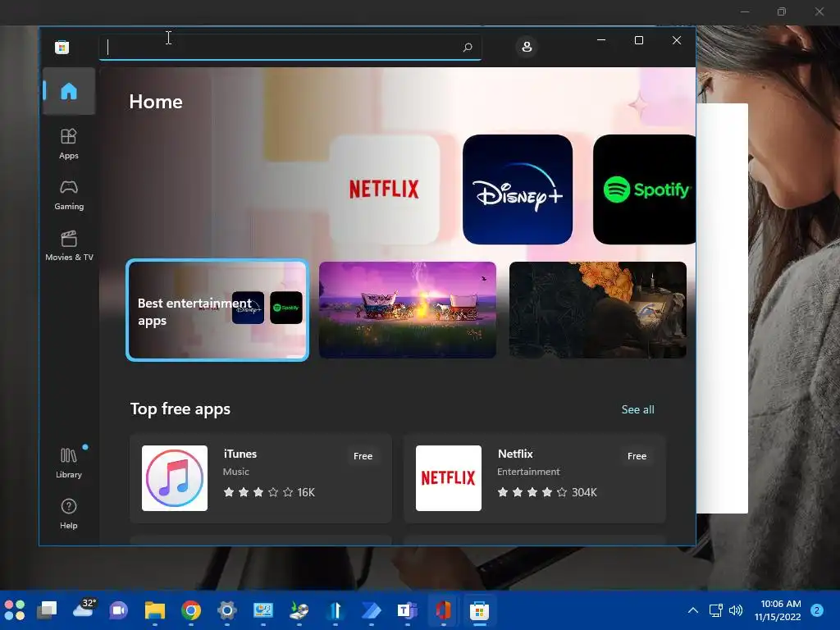Screen dimensions: 840x630
Task: Maximize the Microsoft Store window
Action: pos(638,40)
